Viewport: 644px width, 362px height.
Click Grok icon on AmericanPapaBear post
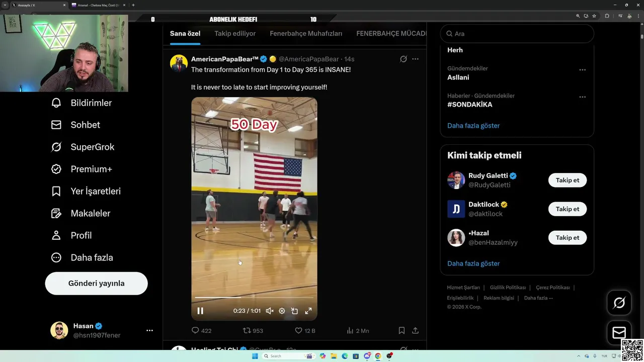point(403,59)
